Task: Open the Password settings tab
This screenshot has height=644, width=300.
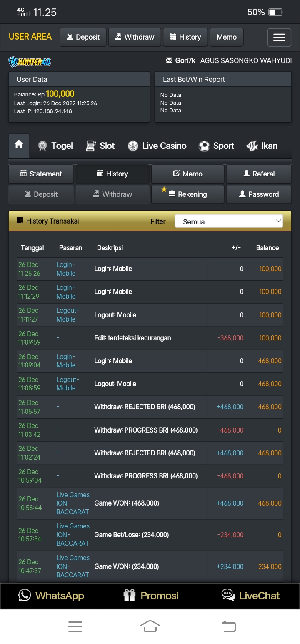Action: pos(259,194)
